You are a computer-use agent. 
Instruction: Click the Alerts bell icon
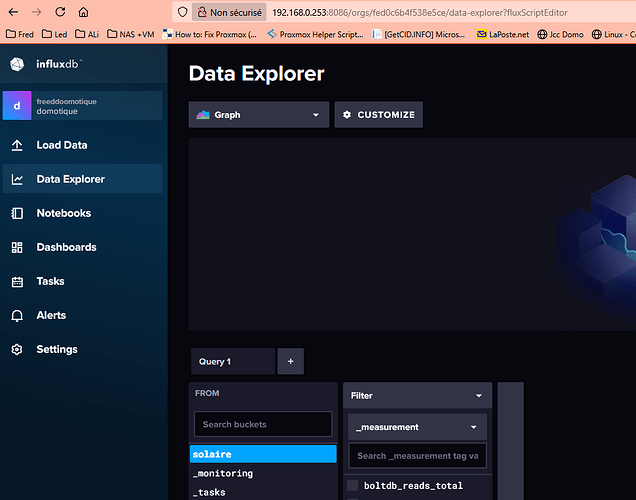tap(17, 315)
